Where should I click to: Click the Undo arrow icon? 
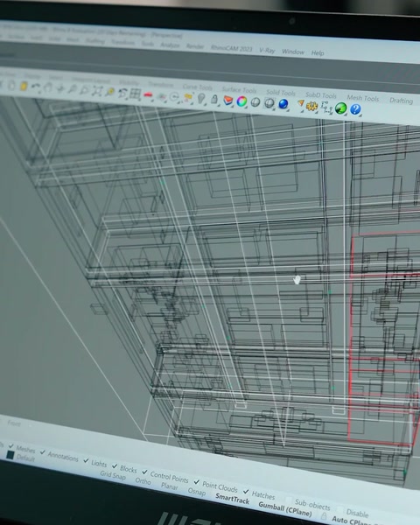pyautogui.click(x=36, y=87)
